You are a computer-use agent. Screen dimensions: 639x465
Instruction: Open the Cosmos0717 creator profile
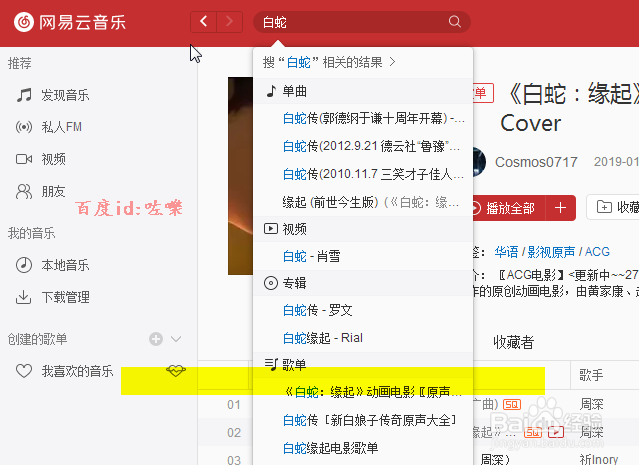tap(536, 162)
